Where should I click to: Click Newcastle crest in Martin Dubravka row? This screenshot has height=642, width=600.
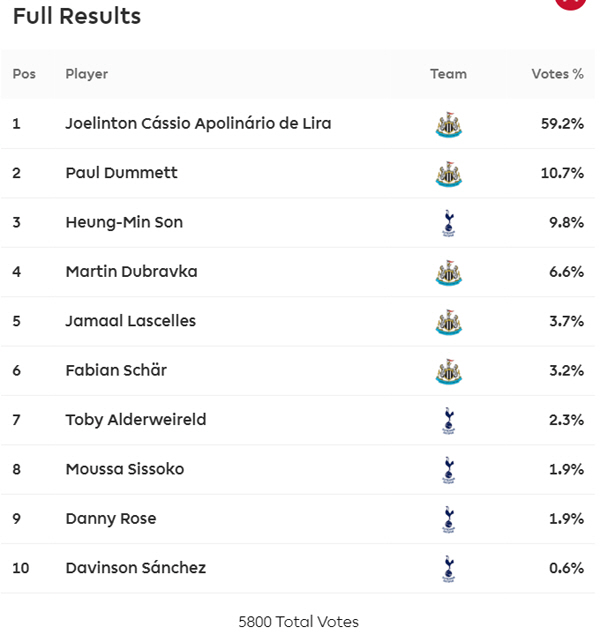click(x=448, y=272)
